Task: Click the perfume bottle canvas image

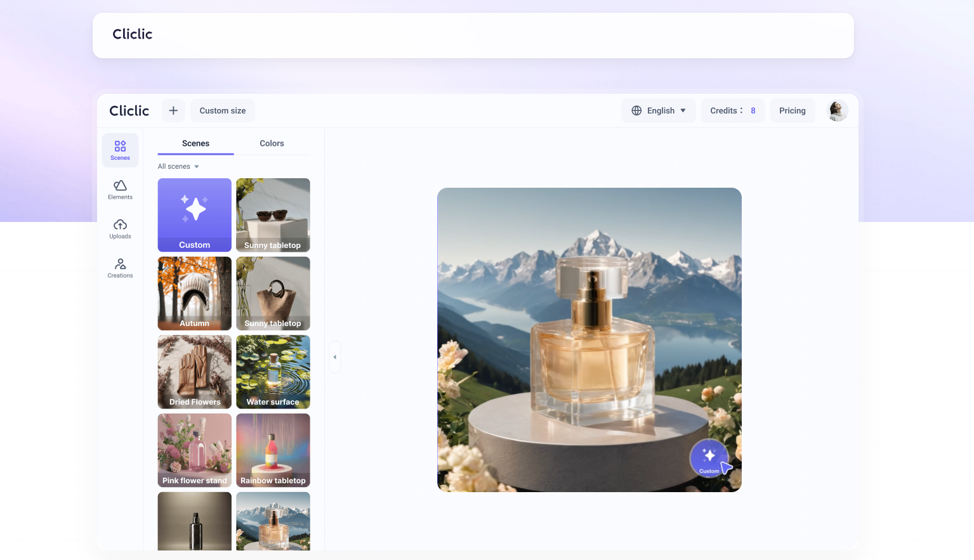Action: [x=589, y=340]
